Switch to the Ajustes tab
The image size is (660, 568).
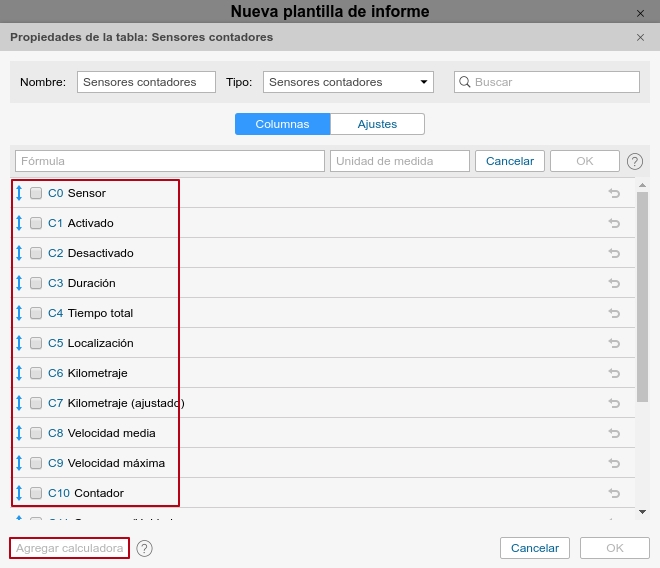click(x=377, y=124)
